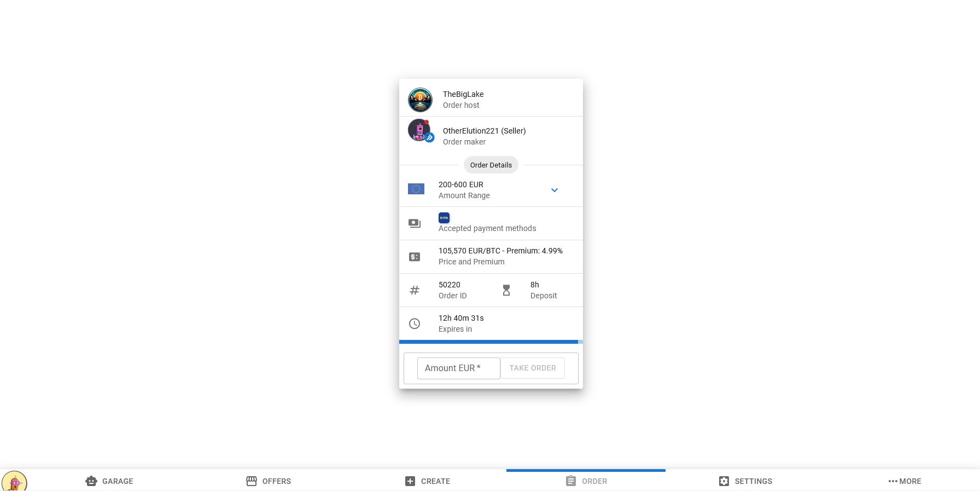Image resolution: width=980 pixels, height=491 pixels.
Task: Click the payment methods cash icon
Action: [x=415, y=223]
